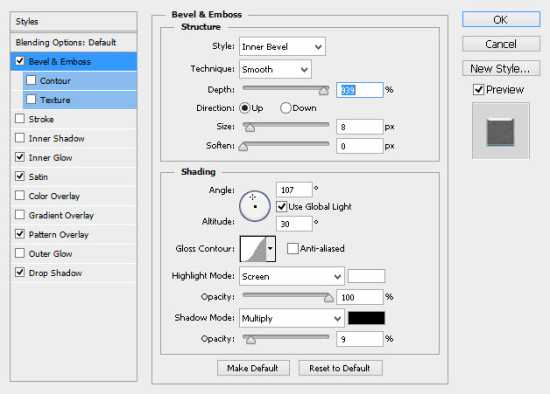Viewport: 550px width, 394px height.
Task: Enable the Texture sub-option checkbox
Action: tap(31, 100)
